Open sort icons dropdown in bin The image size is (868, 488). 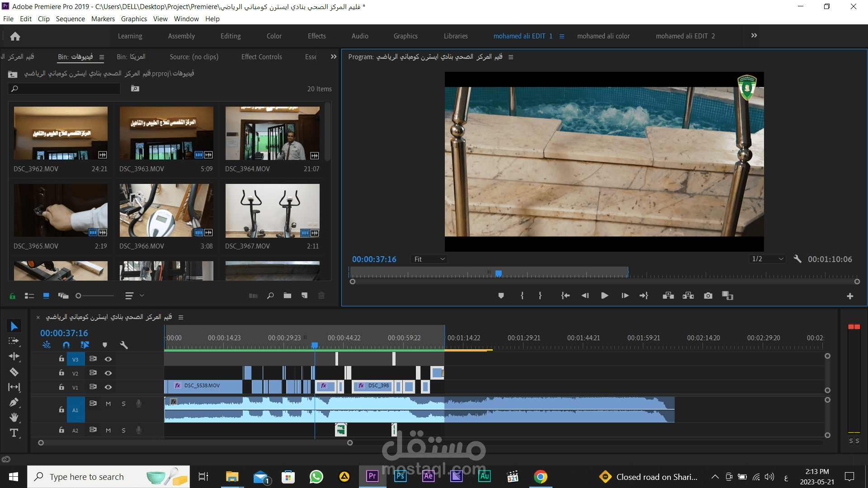(134, 296)
